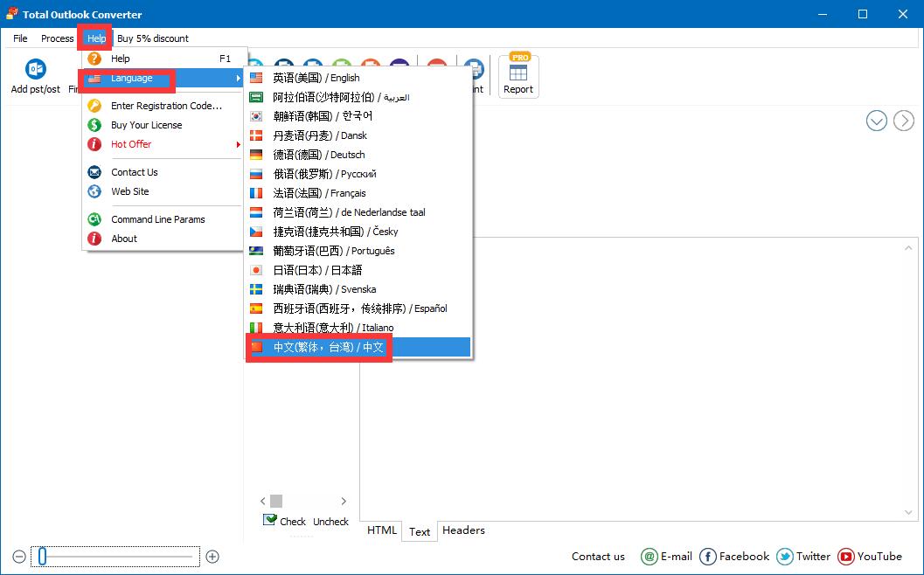This screenshot has height=575, width=924.
Task: Open the About menu item
Action: point(163,239)
